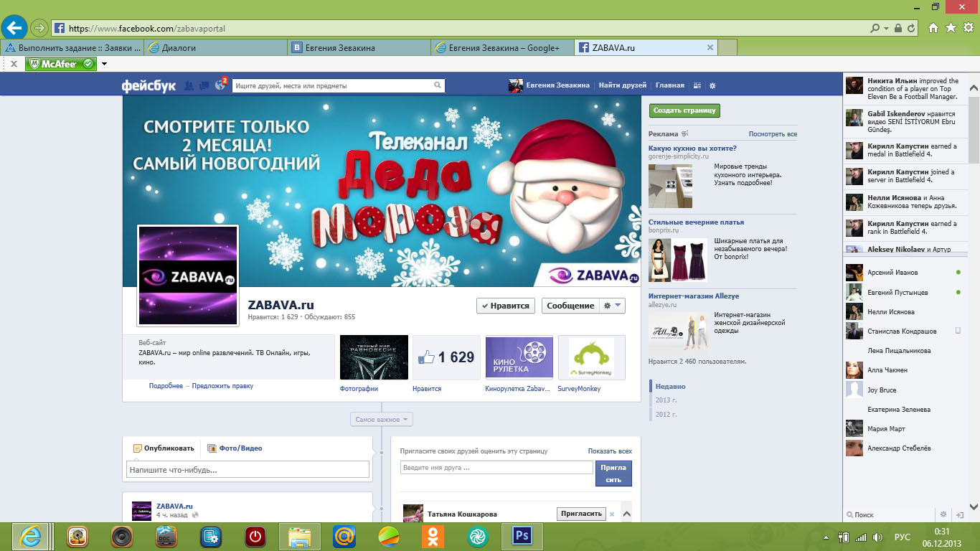
Task: Open SurveyMonkey app thumbnail
Action: click(592, 357)
